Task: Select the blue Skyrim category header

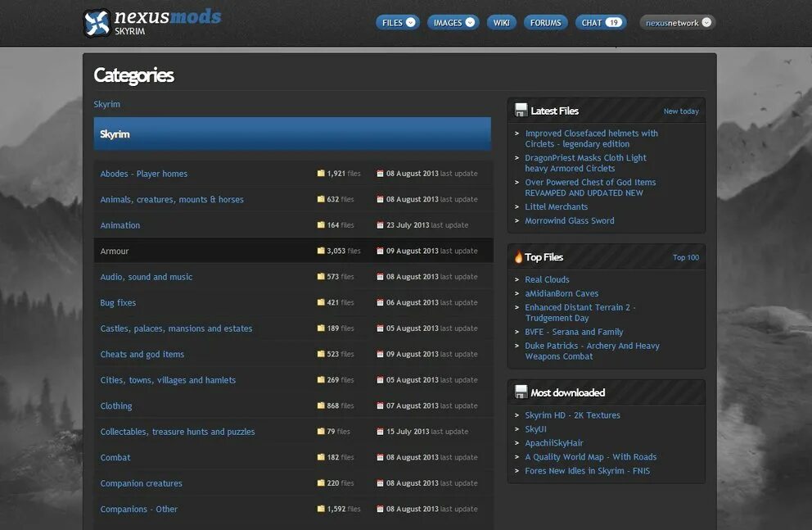Action: [292, 134]
